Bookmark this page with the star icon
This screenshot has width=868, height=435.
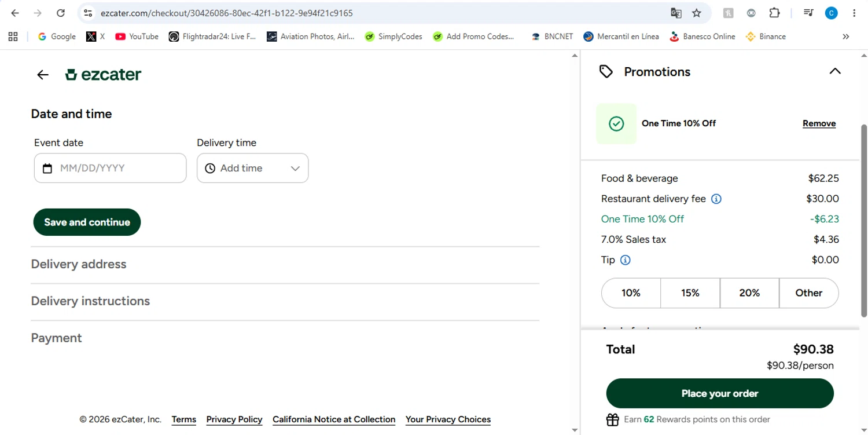697,13
